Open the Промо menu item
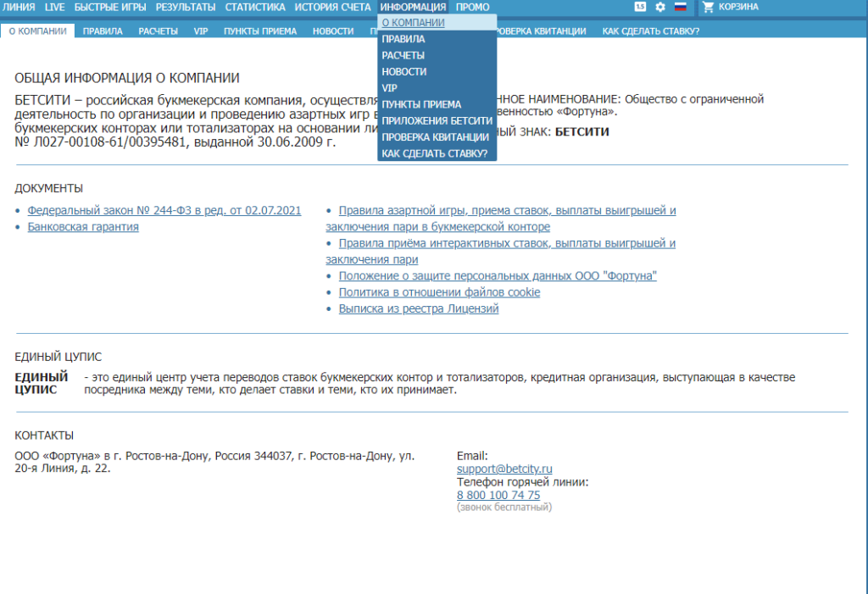868x594 pixels. [472, 7]
